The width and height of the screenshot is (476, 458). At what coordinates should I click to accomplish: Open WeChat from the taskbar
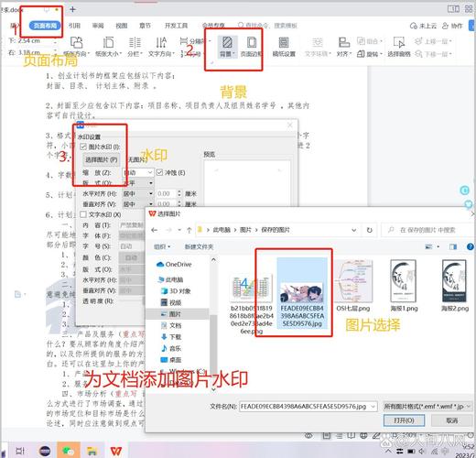pyautogui.click(x=69, y=451)
